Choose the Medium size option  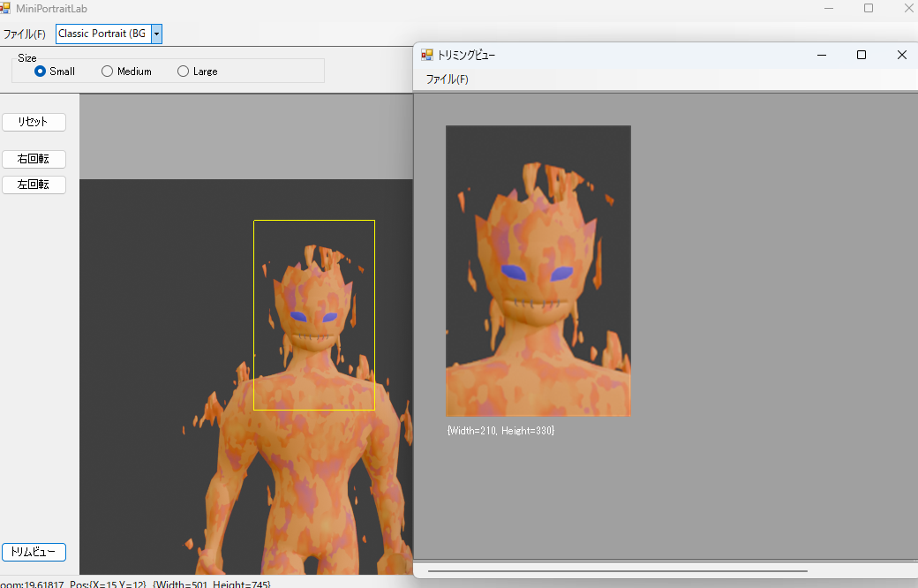[108, 72]
